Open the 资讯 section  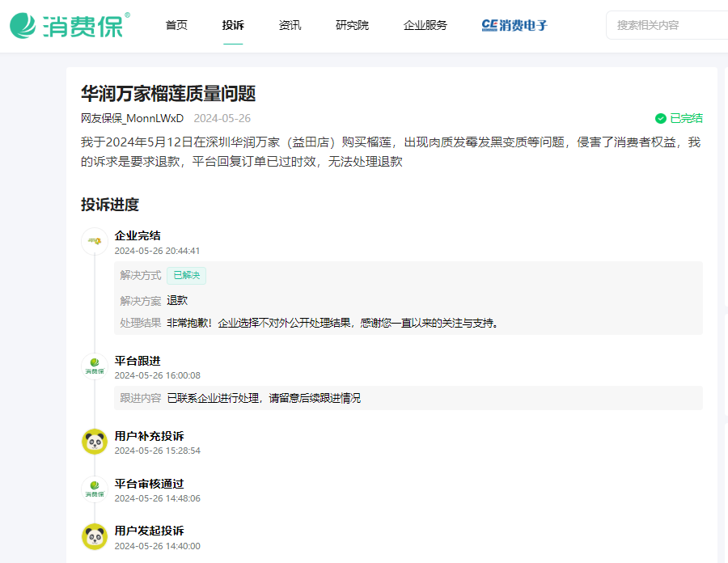[x=290, y=25]
